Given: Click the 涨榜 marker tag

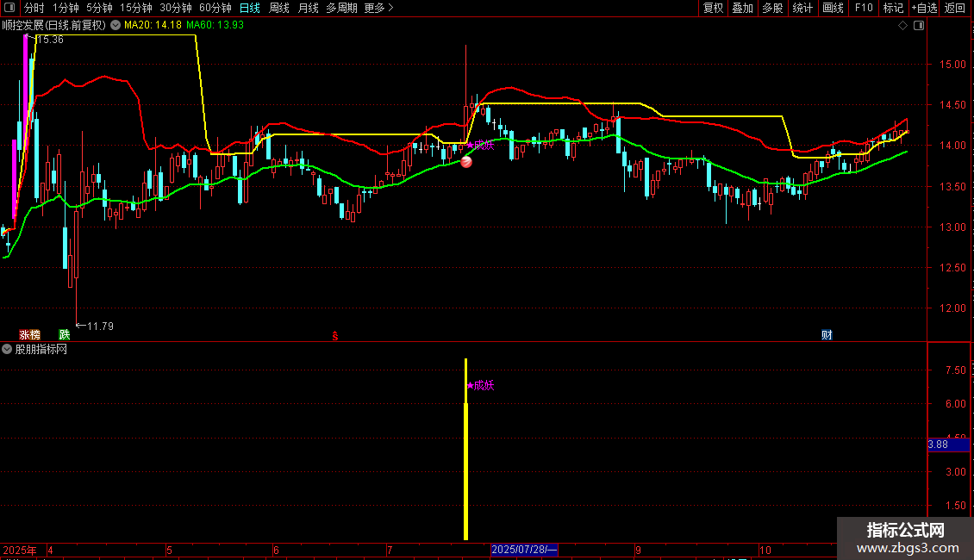Looking at the screenshot, I should pyautogui.click(x=30, y=334).
